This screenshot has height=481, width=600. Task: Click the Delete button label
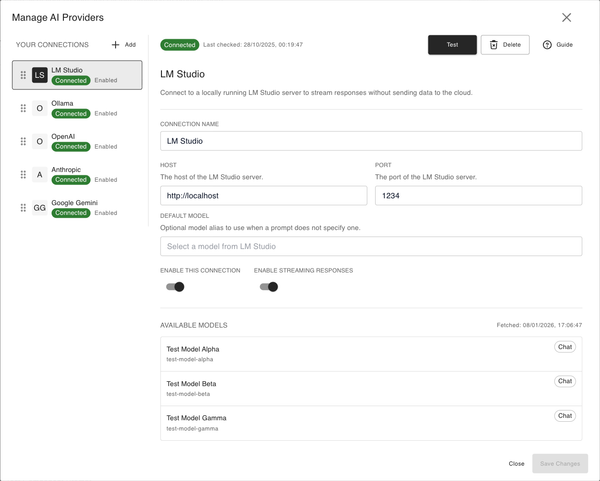click(x=512, y=45)
